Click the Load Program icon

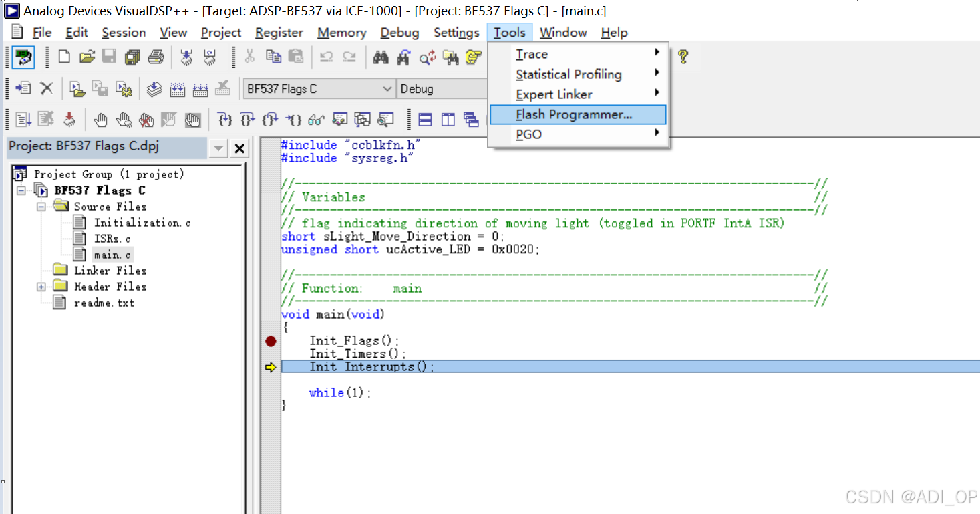187,57
